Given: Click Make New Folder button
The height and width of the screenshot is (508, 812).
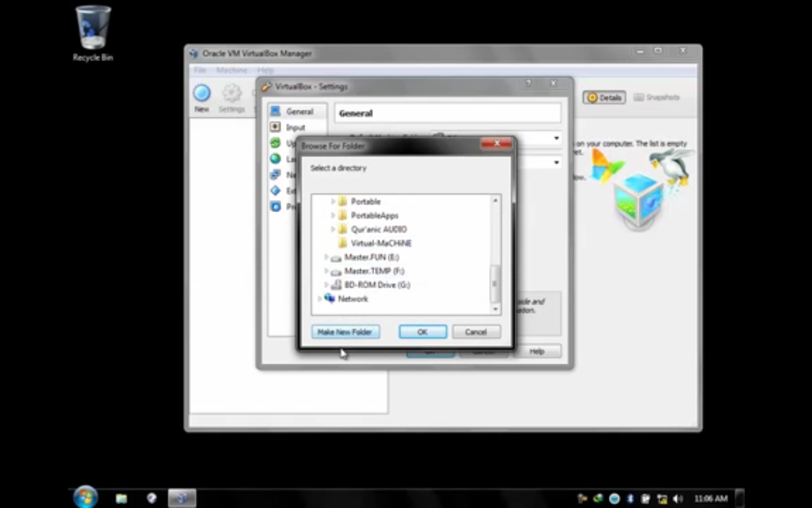Looking at the screenshot, I should point(345,331).
